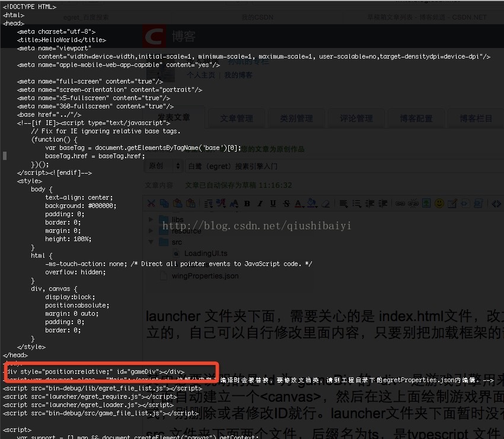Click the Decrease indent icon
The width and height of the screenshot is (504, 439).
click(x=369, y=203)
